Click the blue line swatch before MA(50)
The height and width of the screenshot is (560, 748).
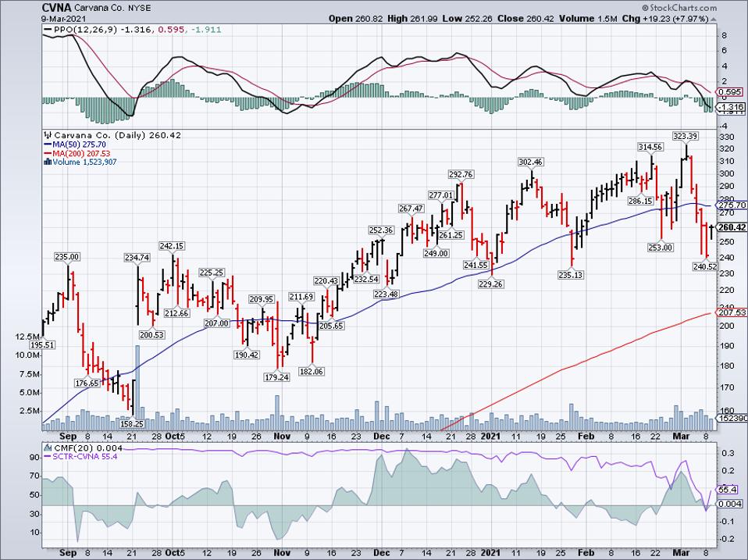pos(48,144)
